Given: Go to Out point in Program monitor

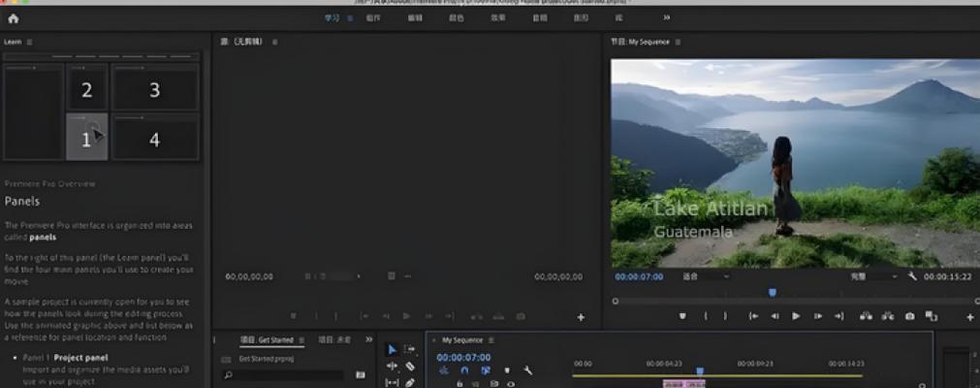Looking at the screenshot, I should (838, 316).
